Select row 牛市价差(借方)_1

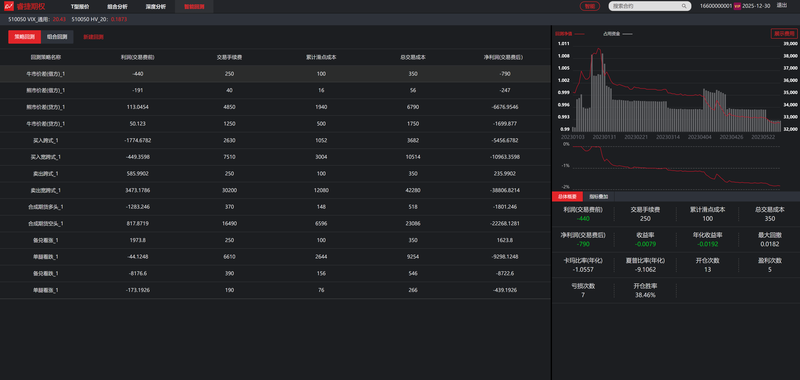pyautogui.click(x=276, y=74)
